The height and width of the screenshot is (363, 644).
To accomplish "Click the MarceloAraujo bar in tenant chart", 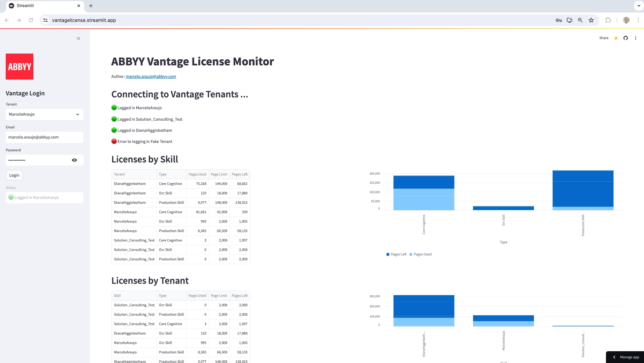I will (x=503, y=321).
